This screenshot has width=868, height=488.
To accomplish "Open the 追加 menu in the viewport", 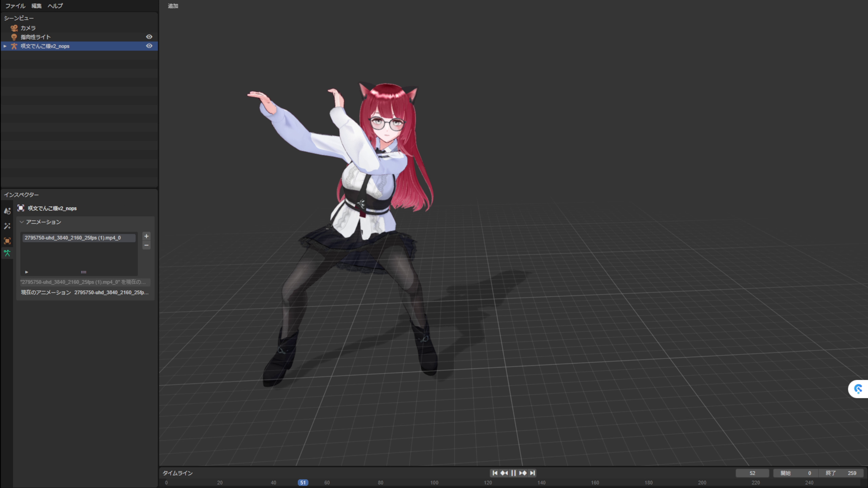I will 173,6.
